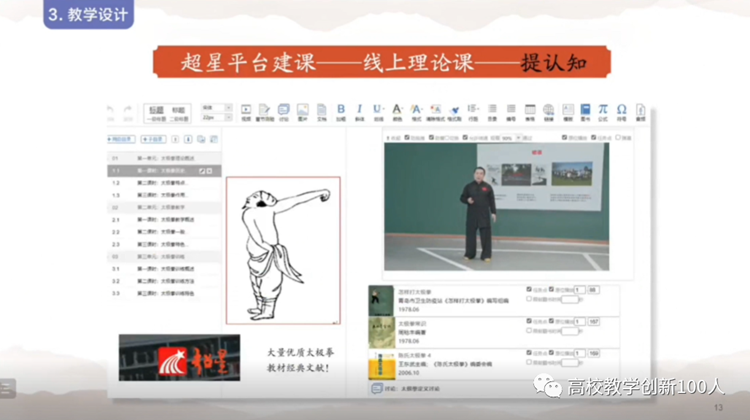Click the insert video toolbar icon
The image size is (750, 420).
(246, 110)
